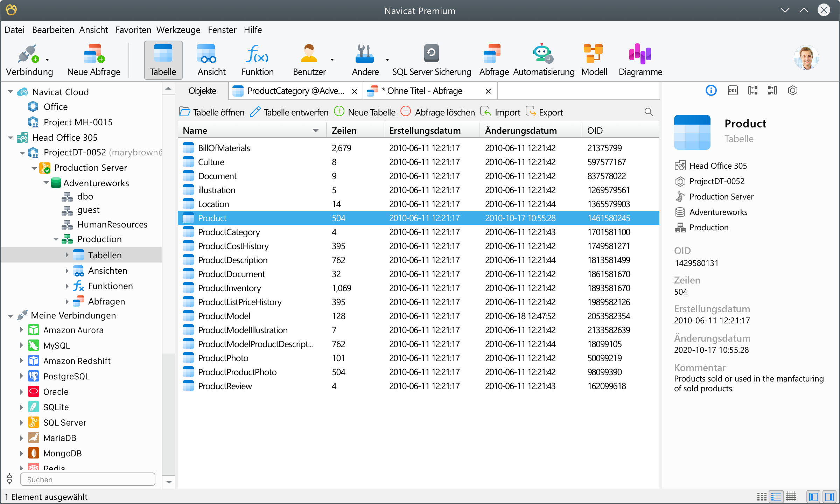Open dropdown arrow next to Benutzer
The image size is (840, 504).
pyautogui.click(x=332, y=60)
